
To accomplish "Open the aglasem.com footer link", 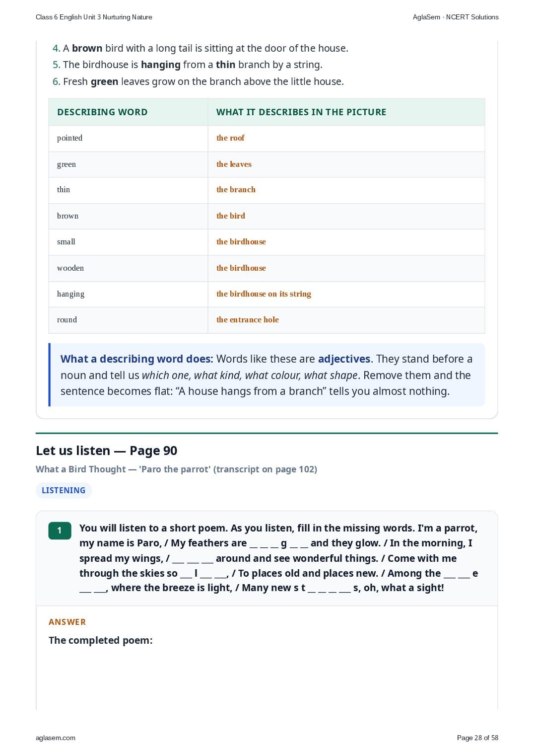I will pos(56,738).
